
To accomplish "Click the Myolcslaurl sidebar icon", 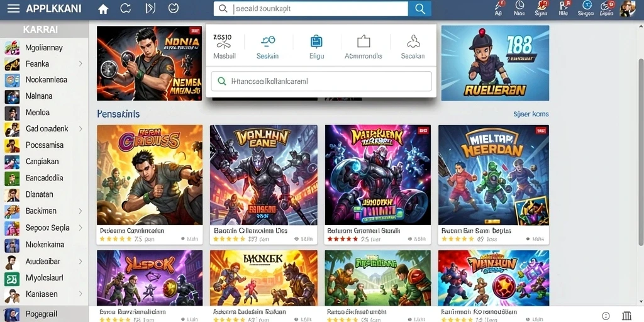I will 12,279.
